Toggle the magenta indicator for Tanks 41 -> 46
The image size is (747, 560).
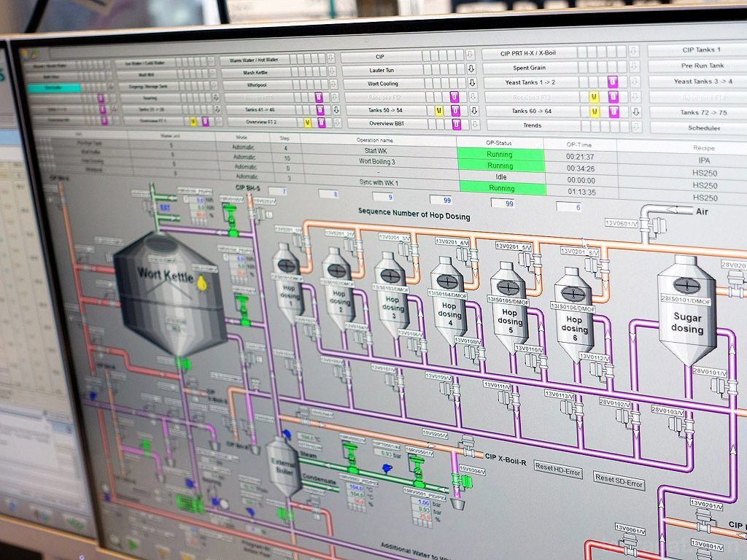point(320,110)
